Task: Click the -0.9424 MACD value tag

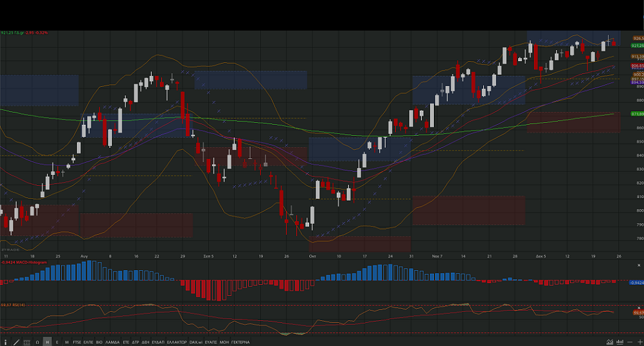Action: [x=636, y=283]
